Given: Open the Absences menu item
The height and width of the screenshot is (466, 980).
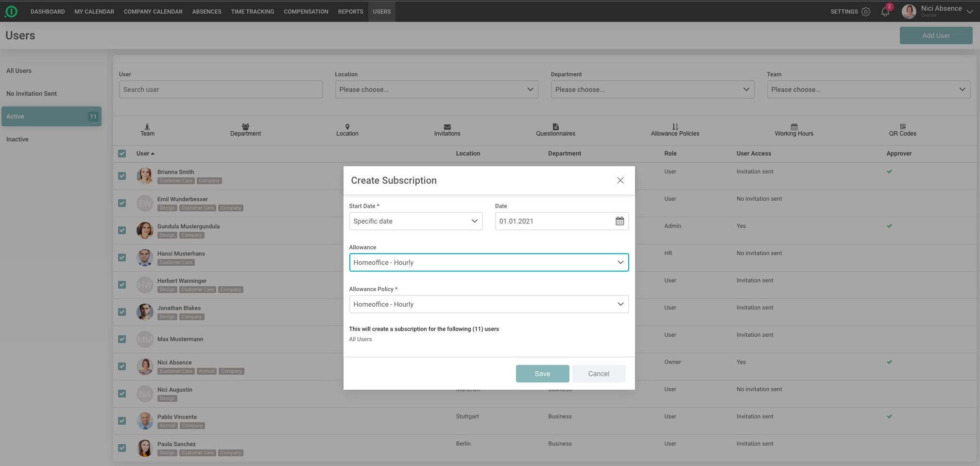Looking at the screenshot, I should (206, 12).
